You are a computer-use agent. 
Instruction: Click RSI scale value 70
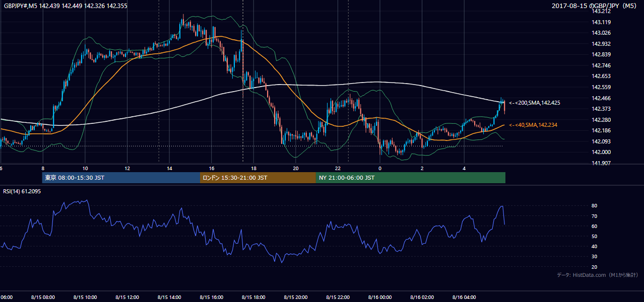(595, 216)
